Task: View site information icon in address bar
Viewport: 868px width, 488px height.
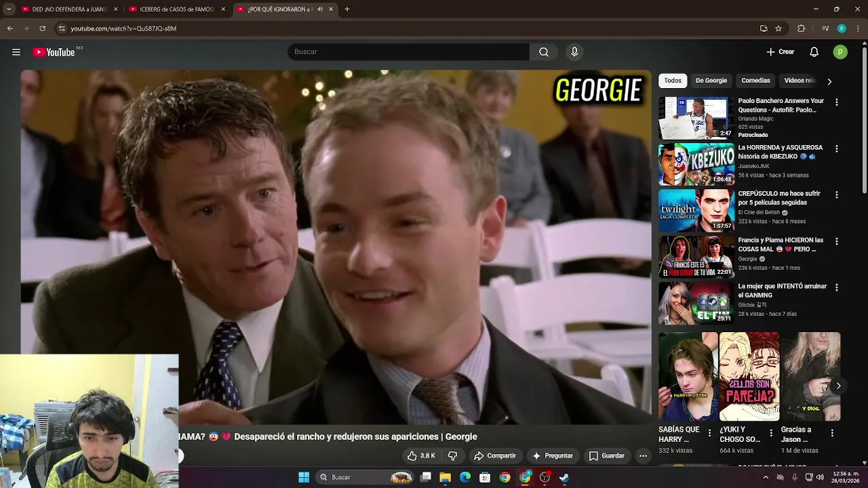Action: (x=62, y=28)
